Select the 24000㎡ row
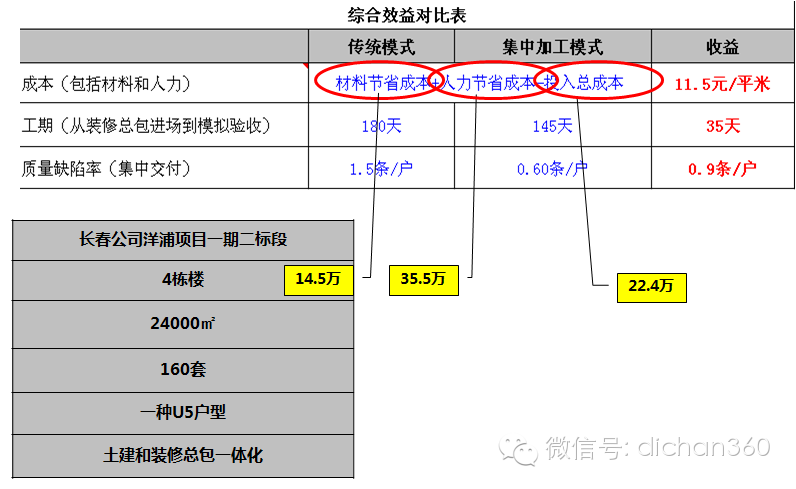The image size is (796, 489). tap(183, 324)
